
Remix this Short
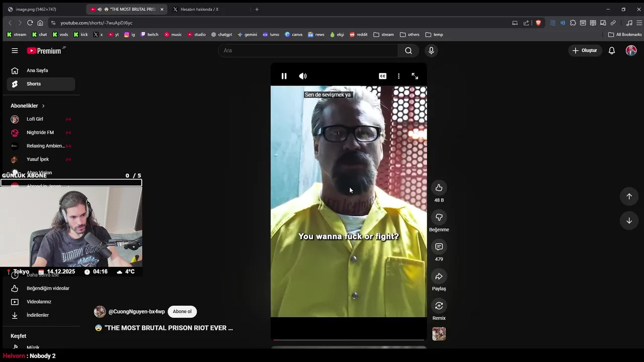439,306
